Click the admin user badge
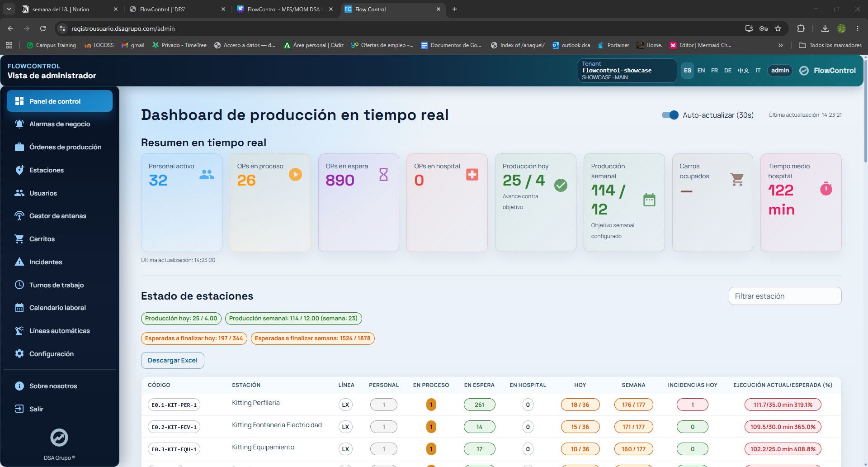This screenshot has height=467, width=868. 780,71
